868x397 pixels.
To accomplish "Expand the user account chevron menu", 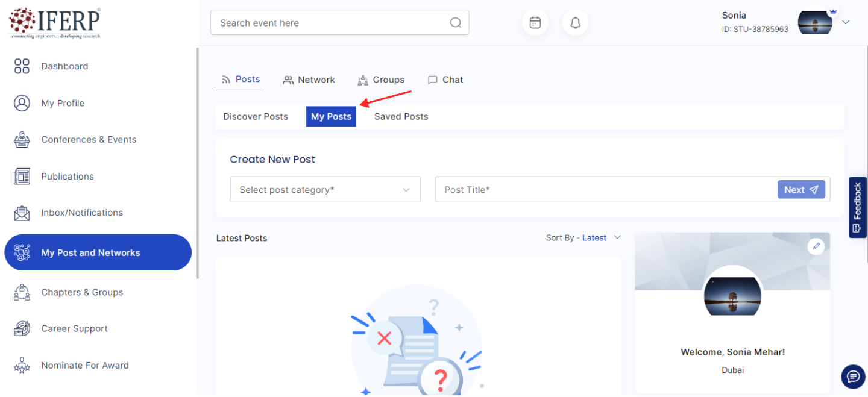I will pos(846,22).
